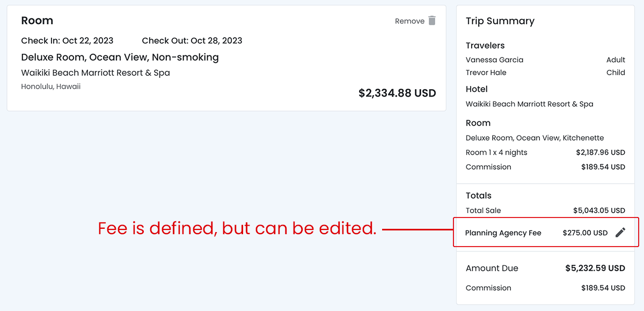Click the Commission line below Amount Due
The width and height of the screenshot is (644, 311).
488,288
